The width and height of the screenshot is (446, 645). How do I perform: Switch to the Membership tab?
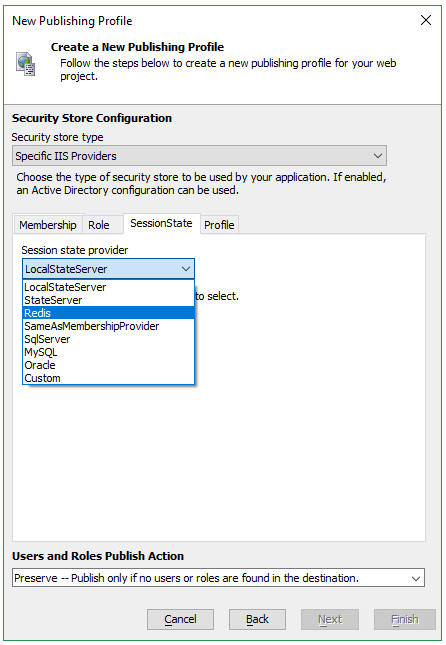(48, 225)
